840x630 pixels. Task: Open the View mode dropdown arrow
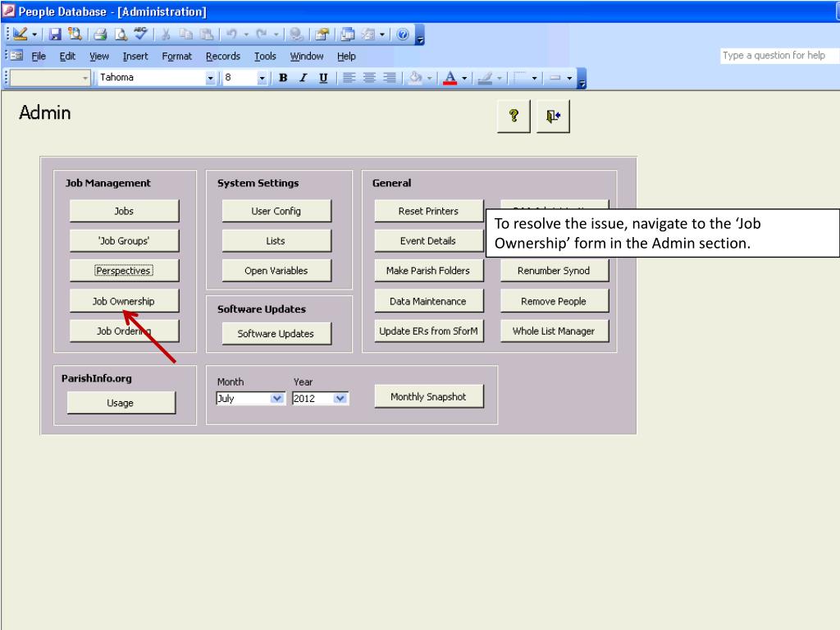click(34, 34)
